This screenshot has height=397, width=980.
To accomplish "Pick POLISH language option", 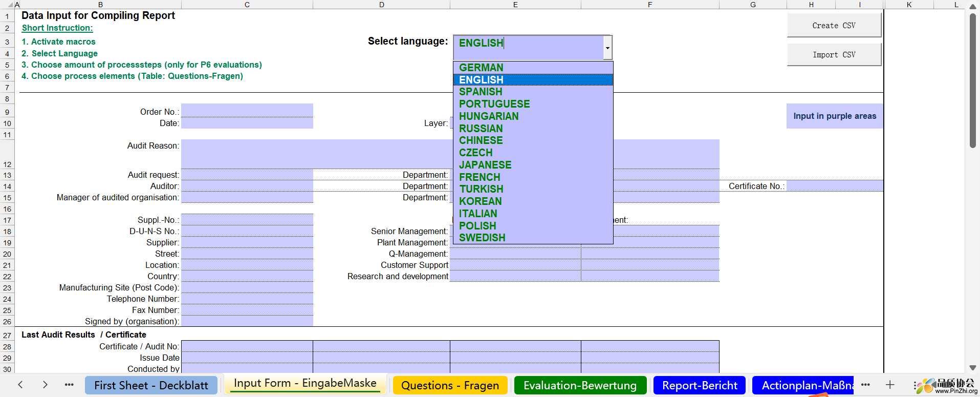I will pyautogui.click(x=533, y=226).
